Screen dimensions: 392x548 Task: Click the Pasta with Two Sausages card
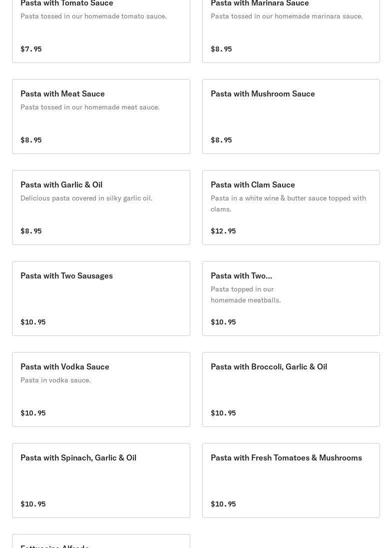click(x=101, y=298)
